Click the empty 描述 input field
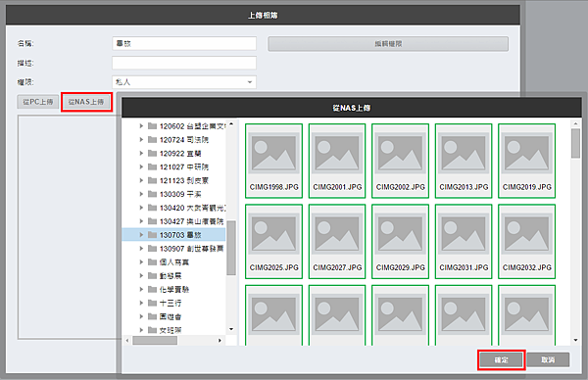The width and height of the screenshot is (588, 380). (x=184, y=63)
